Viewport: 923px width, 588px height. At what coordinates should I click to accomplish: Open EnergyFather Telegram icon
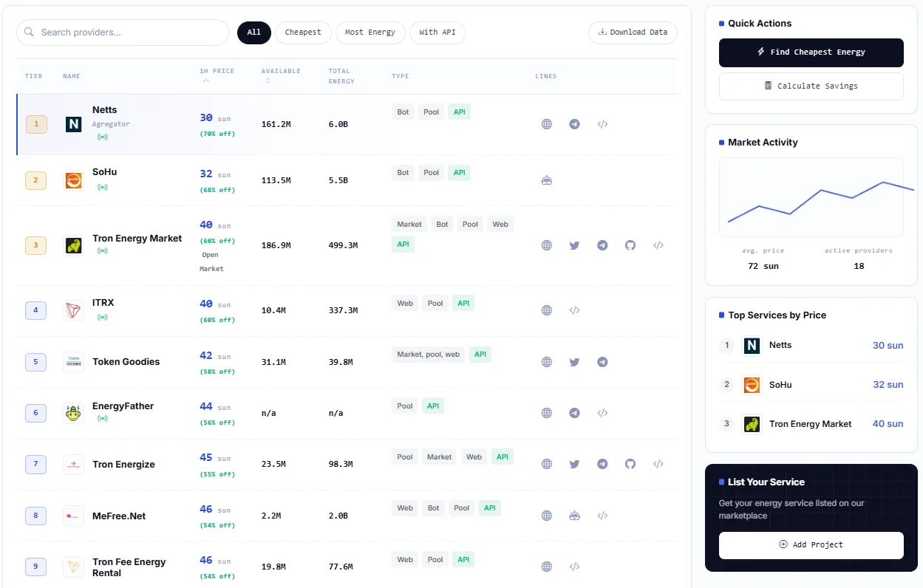coord(574,413)
